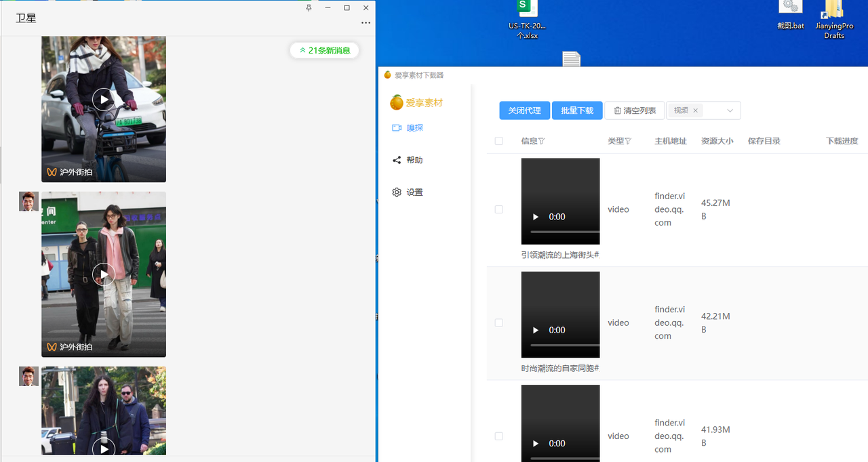This screenshot has width=868, height=462.
Task: Click the title 引领潮流的上海街头#
Action: [x=560, y=255]
